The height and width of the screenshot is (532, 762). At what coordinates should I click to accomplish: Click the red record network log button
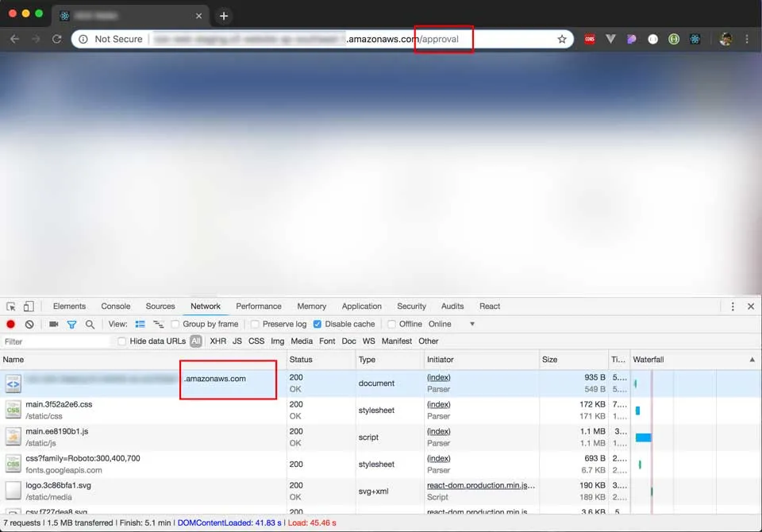coord(11,324)
